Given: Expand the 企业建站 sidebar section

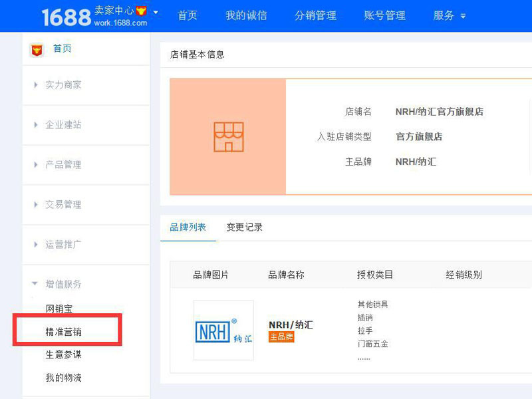Looking at the screenshot, I should pyautogui.click(x=63, y=125).
